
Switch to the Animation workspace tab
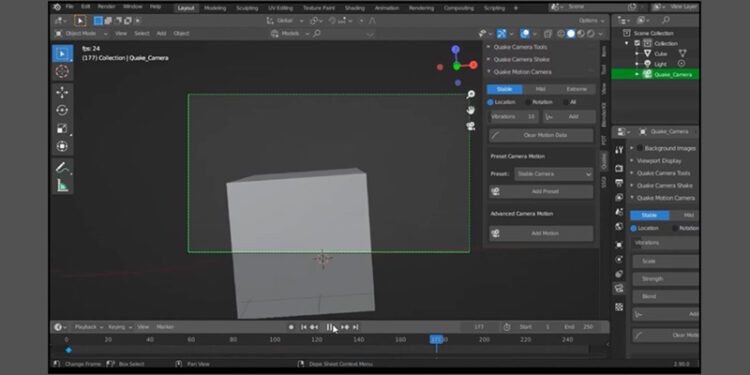pyautogui.click(x=387, y=8)
